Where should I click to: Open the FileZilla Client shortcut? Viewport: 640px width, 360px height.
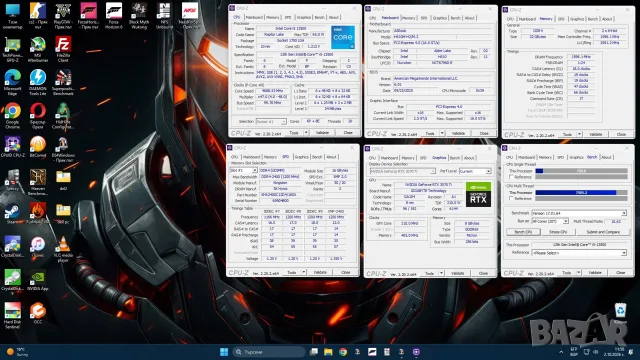(x=63, y=49)
